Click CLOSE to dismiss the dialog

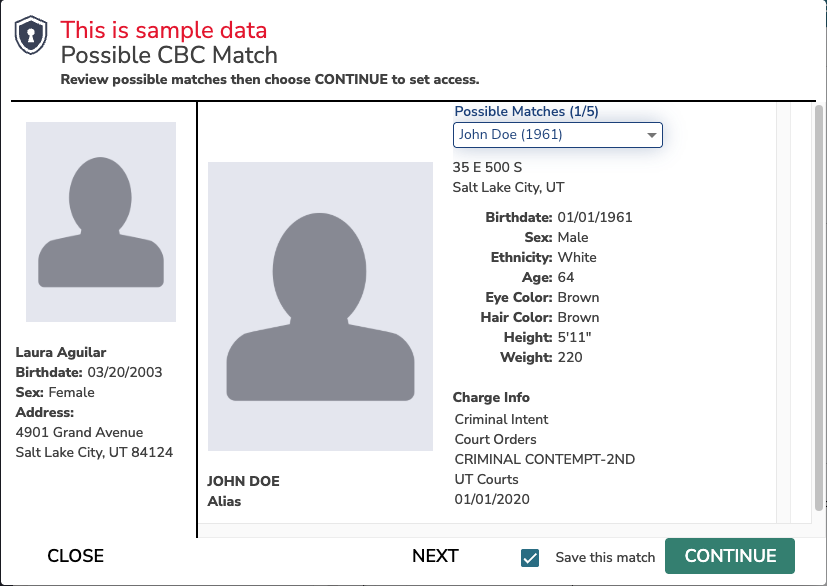click(75, 556)
